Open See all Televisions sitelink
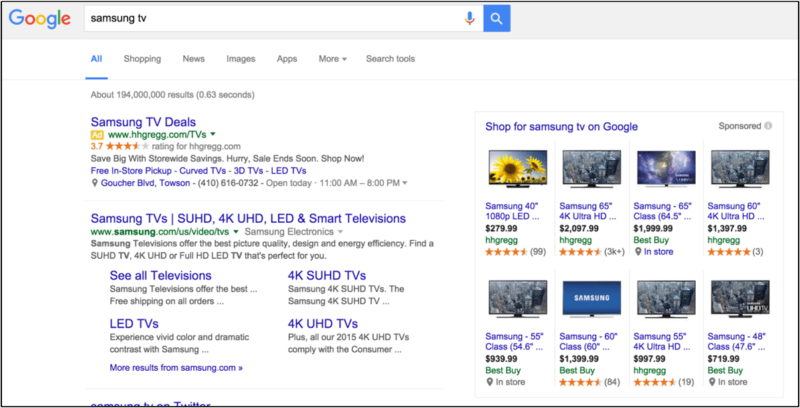The width and height of the screenshot is (800, 408). click(x=161, y=275)
